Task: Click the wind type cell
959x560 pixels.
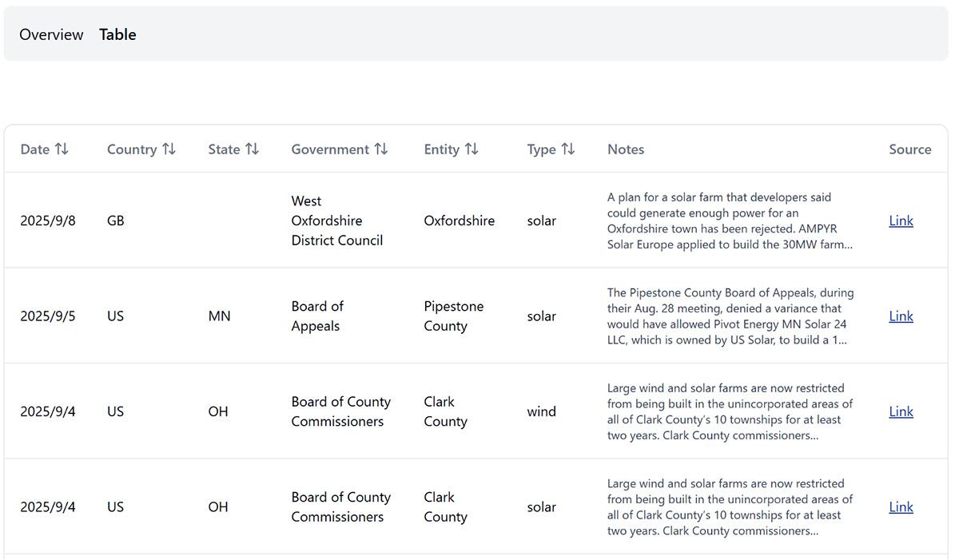Action: pyautogui.click(x=541, y=411)
